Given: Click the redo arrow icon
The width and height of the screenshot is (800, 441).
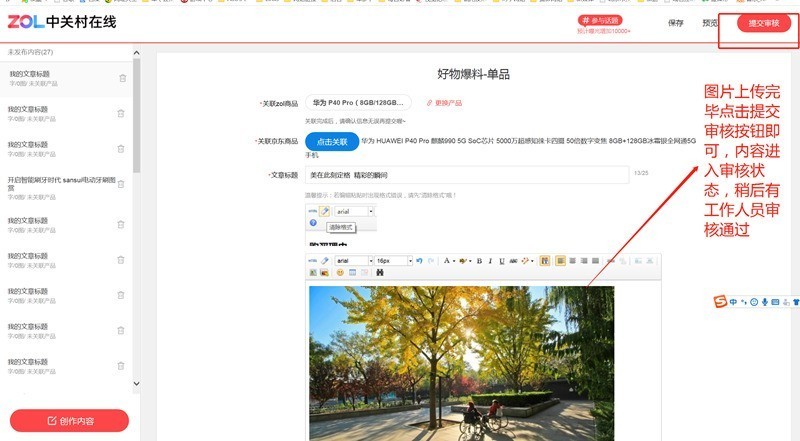Looking at the screenshot, I should (431, 261).
